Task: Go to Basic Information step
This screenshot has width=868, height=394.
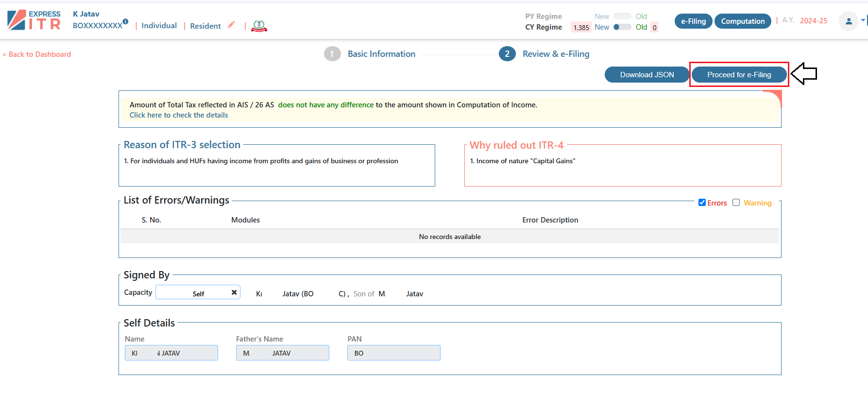Action: click(381, 54)
